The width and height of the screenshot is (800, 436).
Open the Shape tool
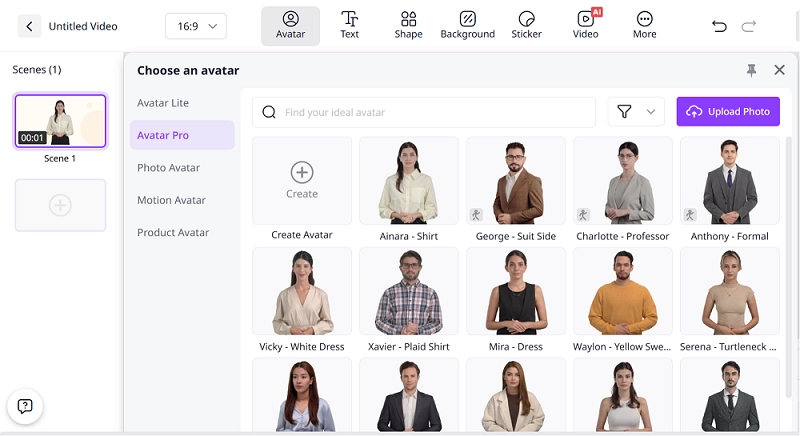[408, 26]
